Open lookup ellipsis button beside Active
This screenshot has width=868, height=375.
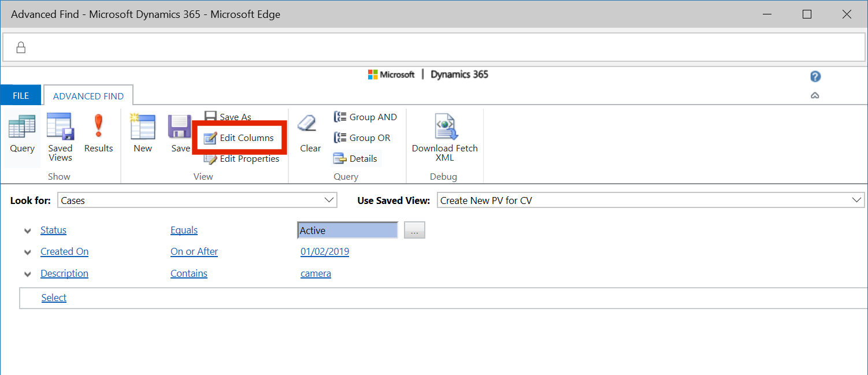click(x=414, y=230)
